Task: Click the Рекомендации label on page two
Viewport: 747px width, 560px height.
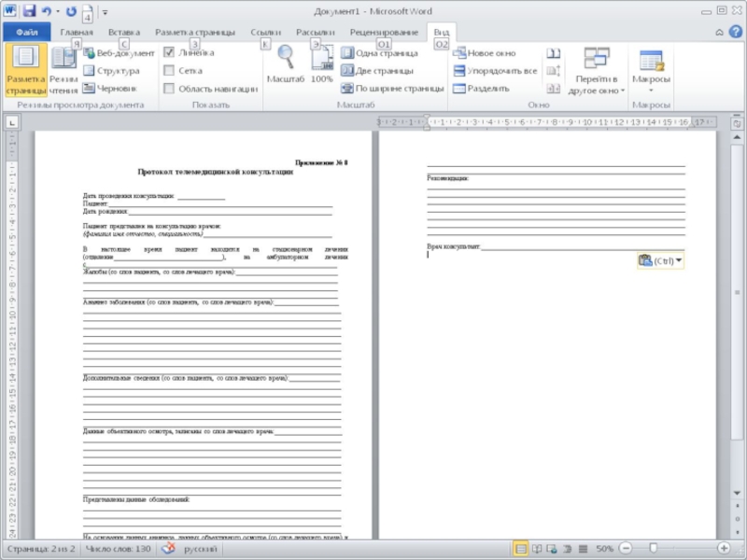Action: pos(447,178)
